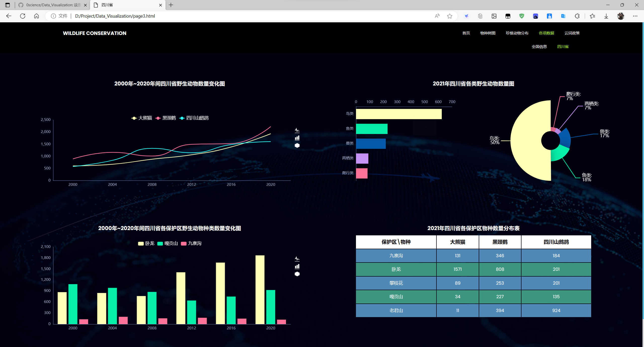
Task: Open 各项数据 navigation item
Action: (x=546, y=33)
